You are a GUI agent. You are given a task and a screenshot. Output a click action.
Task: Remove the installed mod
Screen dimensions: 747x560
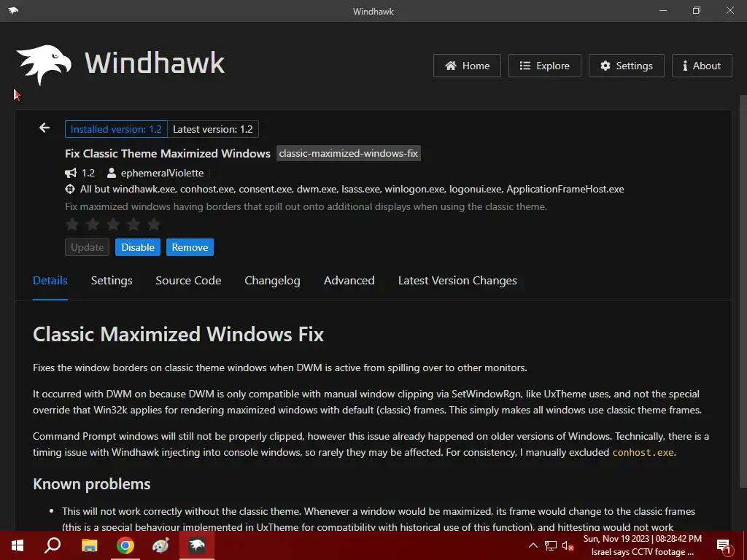(x=190, y=247)
